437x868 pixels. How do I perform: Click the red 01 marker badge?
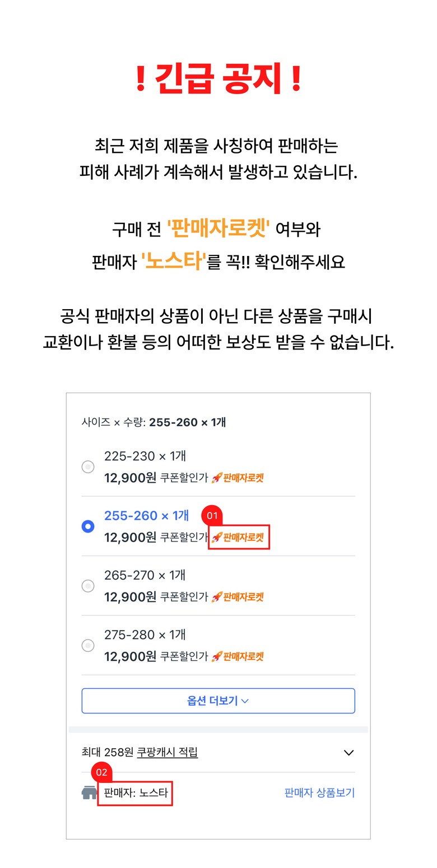coord(212,515)
